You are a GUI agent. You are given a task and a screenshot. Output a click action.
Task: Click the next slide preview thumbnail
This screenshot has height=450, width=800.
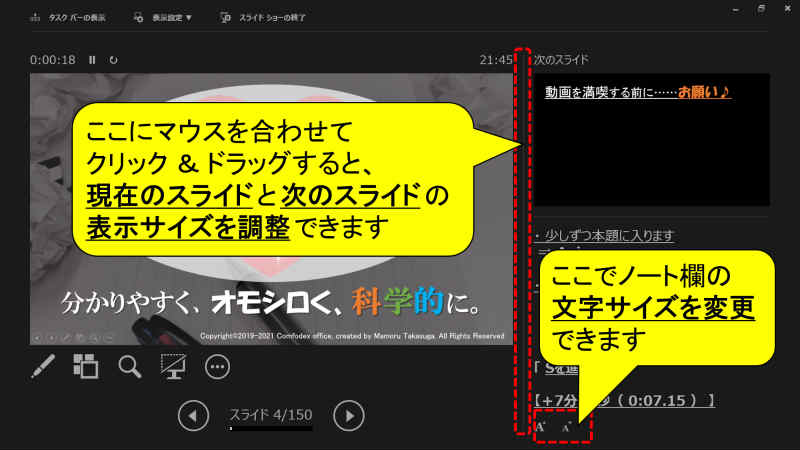(x=652, y=139)
